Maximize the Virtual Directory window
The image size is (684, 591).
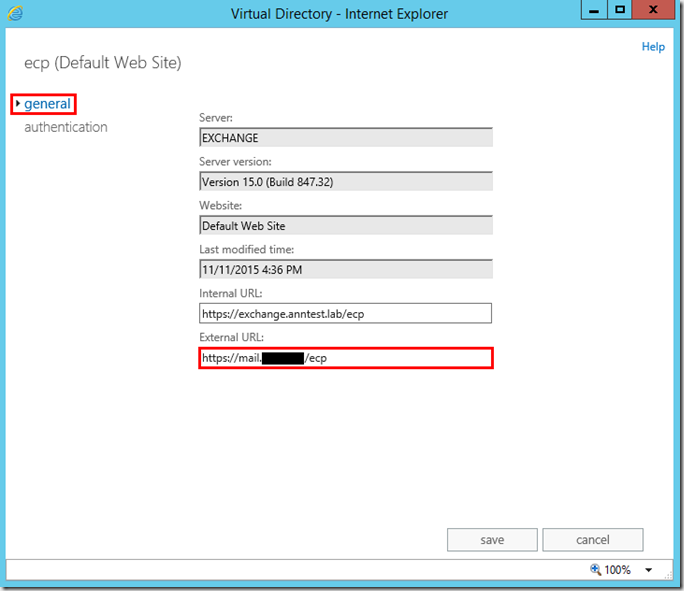click(x=620, y=11)
